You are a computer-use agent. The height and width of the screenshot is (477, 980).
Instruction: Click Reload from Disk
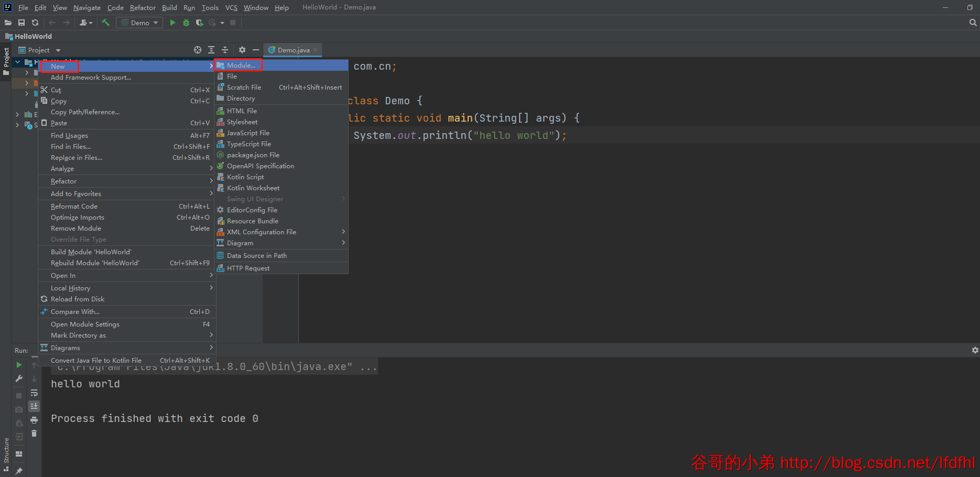127,299
